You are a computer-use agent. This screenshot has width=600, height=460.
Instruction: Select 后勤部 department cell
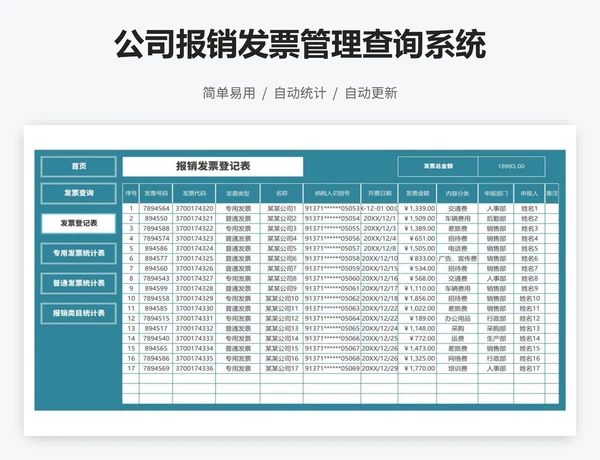(x=496, y=219)
